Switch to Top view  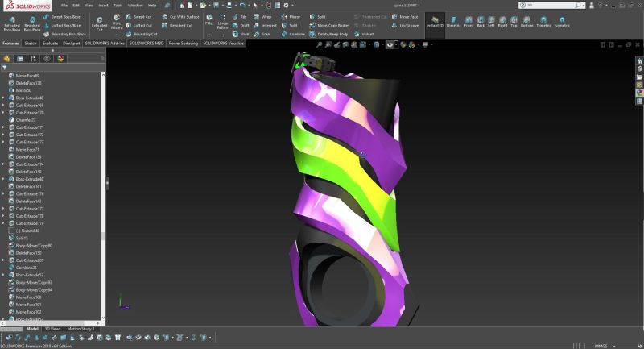tap(514, 23)
